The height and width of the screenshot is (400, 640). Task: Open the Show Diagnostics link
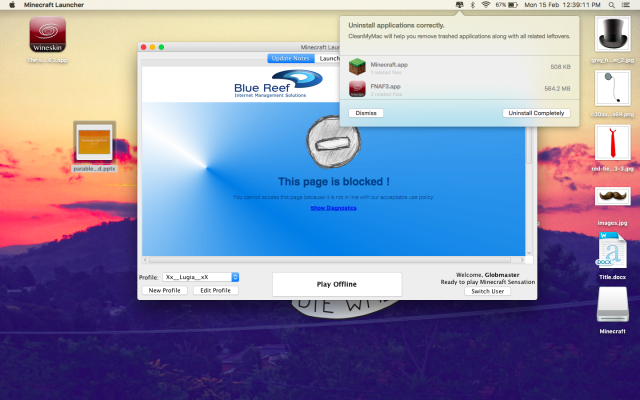[333, 208]
